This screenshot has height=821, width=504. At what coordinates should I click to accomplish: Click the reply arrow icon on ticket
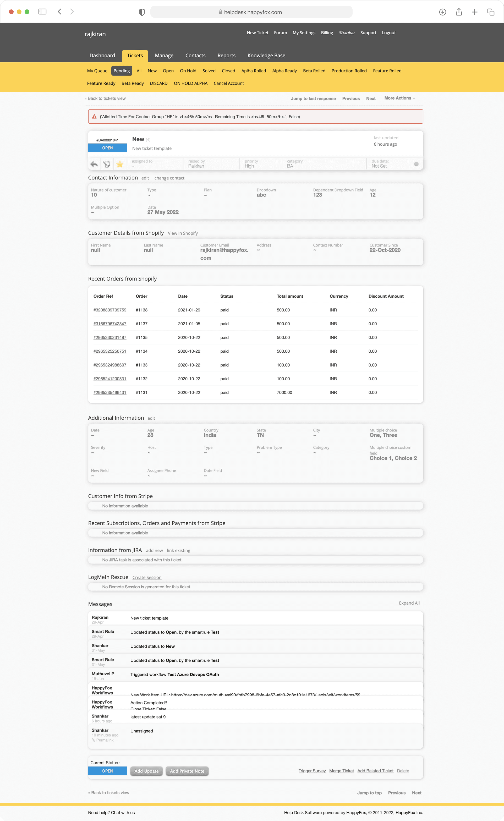click(x=94, y=164)
